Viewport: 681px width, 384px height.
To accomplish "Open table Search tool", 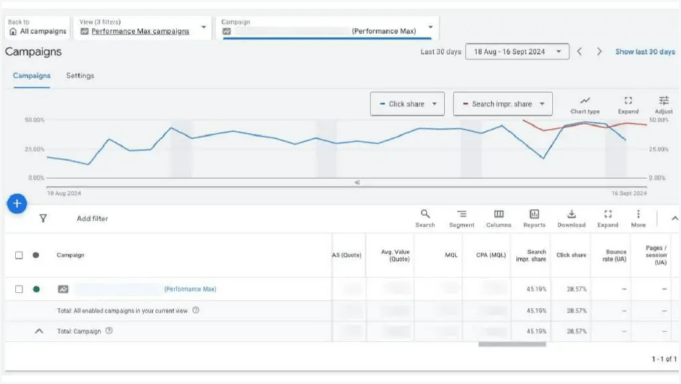I will point(425,218).
